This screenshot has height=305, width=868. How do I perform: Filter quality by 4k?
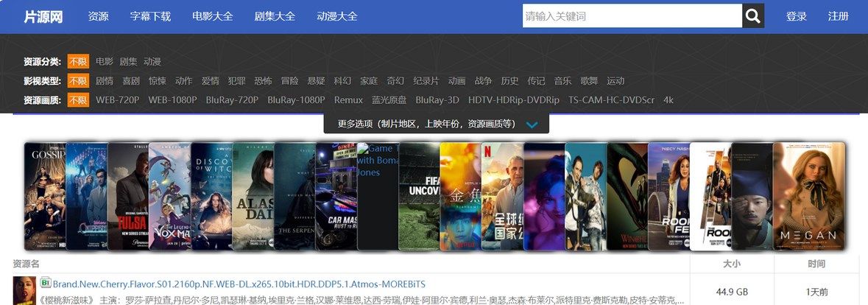coord(668,100)
